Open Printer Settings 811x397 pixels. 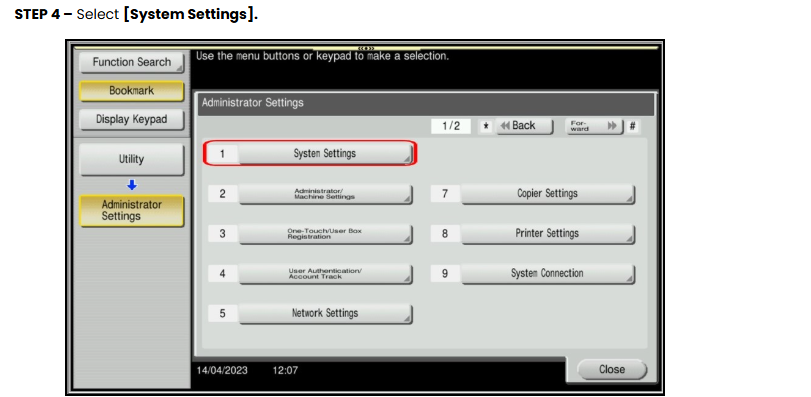[x=548, y=234]
